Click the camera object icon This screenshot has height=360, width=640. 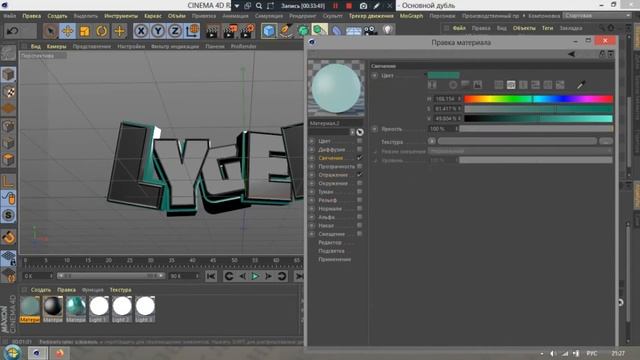pyautogui.click(x=371, y=31)
